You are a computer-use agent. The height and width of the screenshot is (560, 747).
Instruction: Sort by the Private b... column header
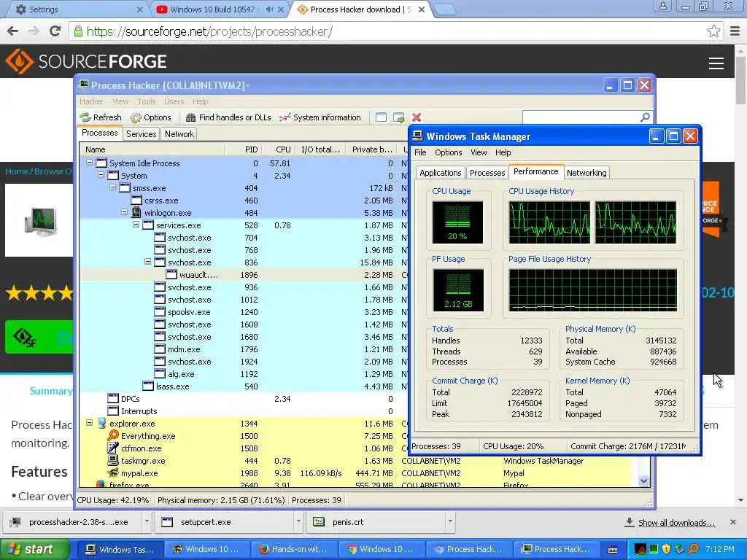click(x=371, y=149)
